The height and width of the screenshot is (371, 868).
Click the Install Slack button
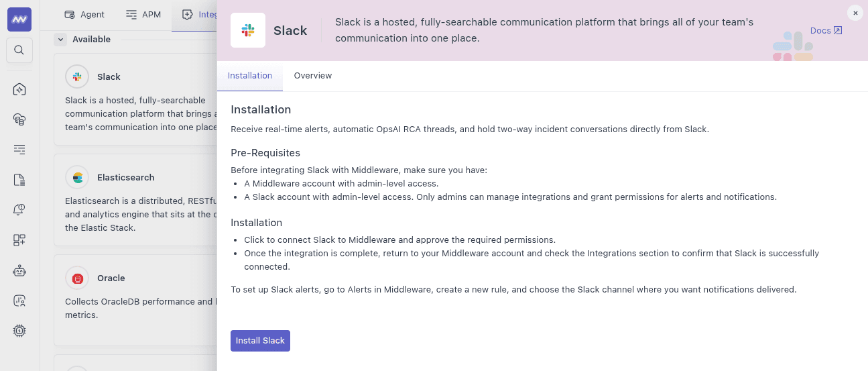[x=260, y=341]
